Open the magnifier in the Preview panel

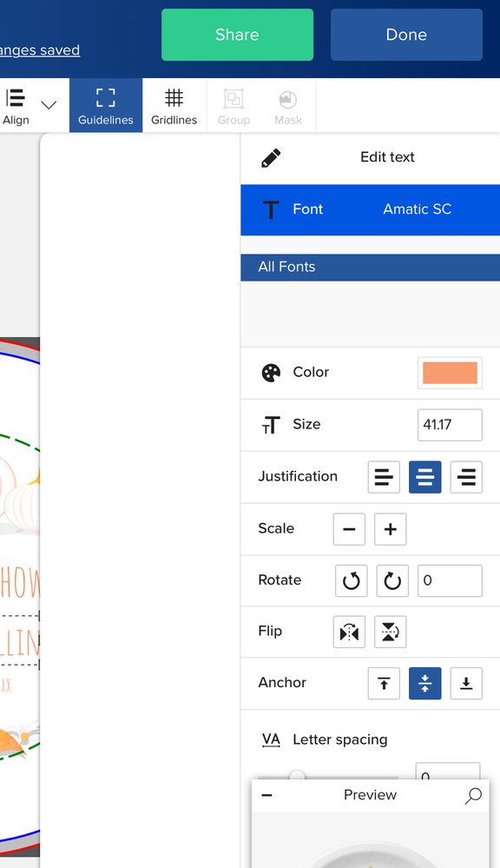[473, 796]
